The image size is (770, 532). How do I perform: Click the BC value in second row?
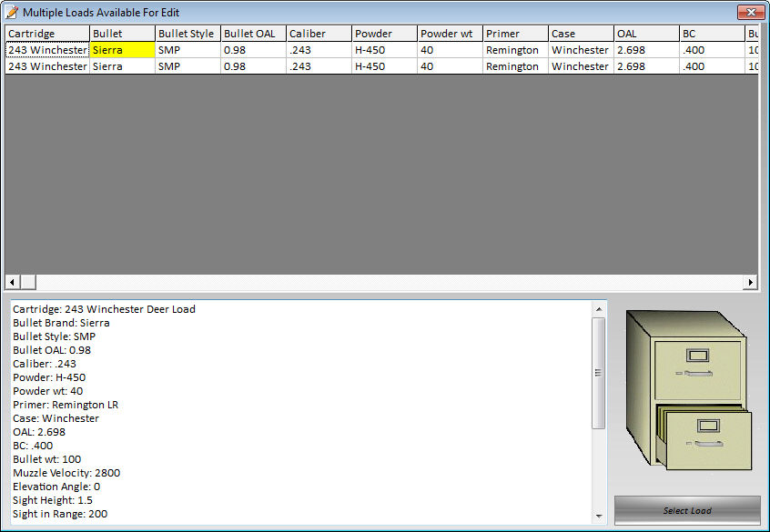pos(712,66)
